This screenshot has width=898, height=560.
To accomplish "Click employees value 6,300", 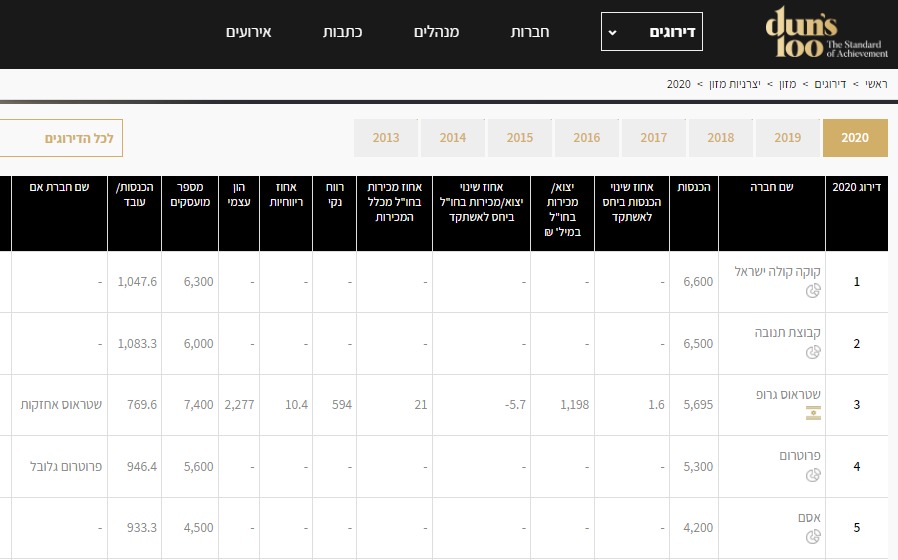I will (199, 282).
